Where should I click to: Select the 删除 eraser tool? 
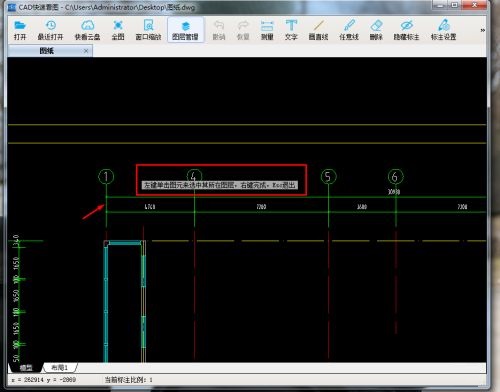coord(376,30)
